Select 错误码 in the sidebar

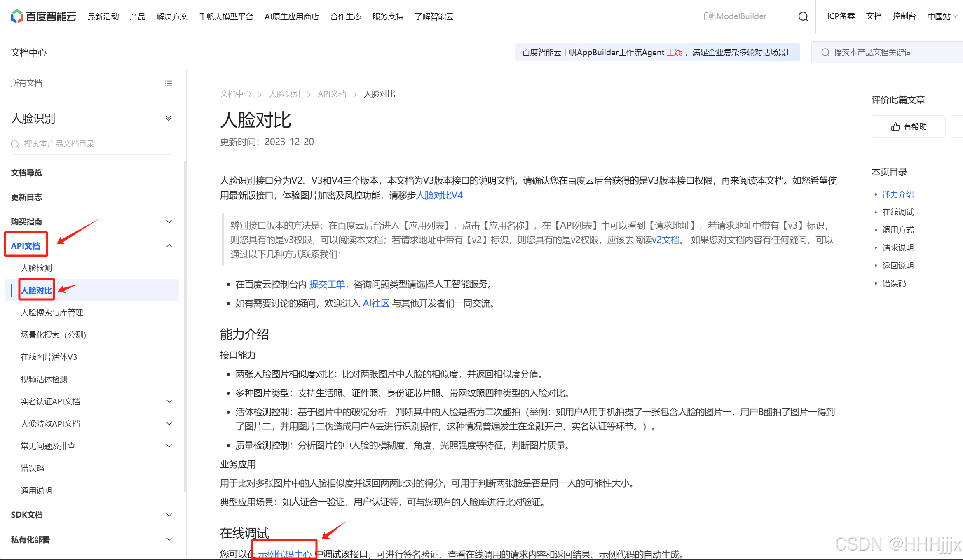pos(32,468)
